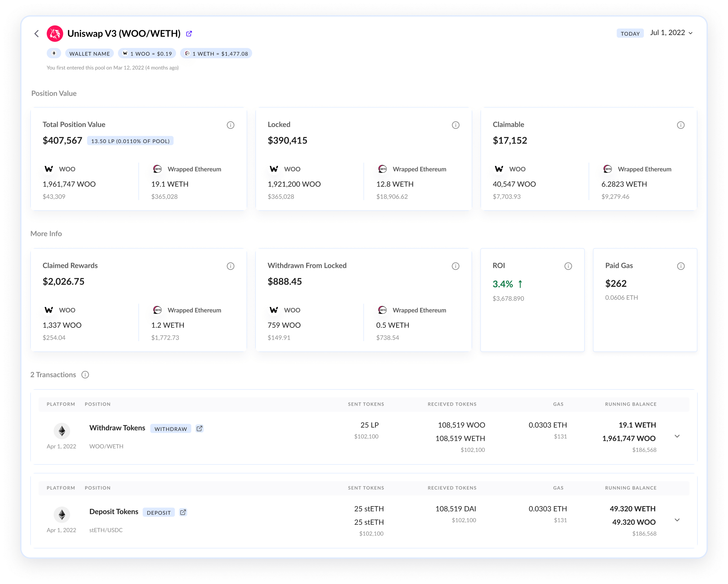Click Wrapped Ethereum icon in Claimed Rewards

coord(157,310)
